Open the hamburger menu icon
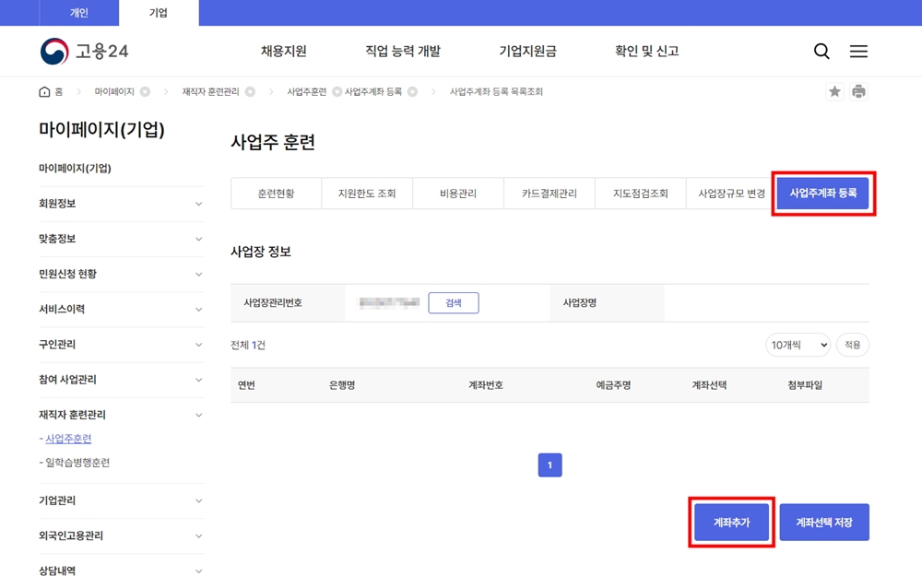 pos(858,52)
